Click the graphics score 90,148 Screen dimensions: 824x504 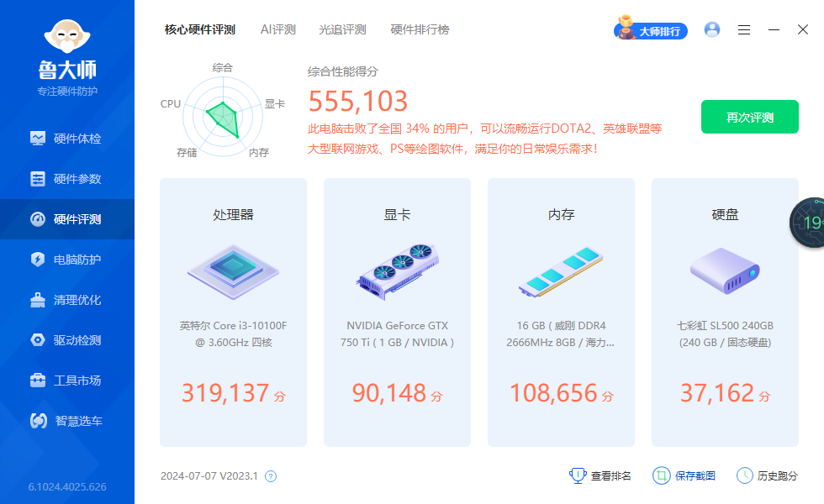tap(388, 393)
